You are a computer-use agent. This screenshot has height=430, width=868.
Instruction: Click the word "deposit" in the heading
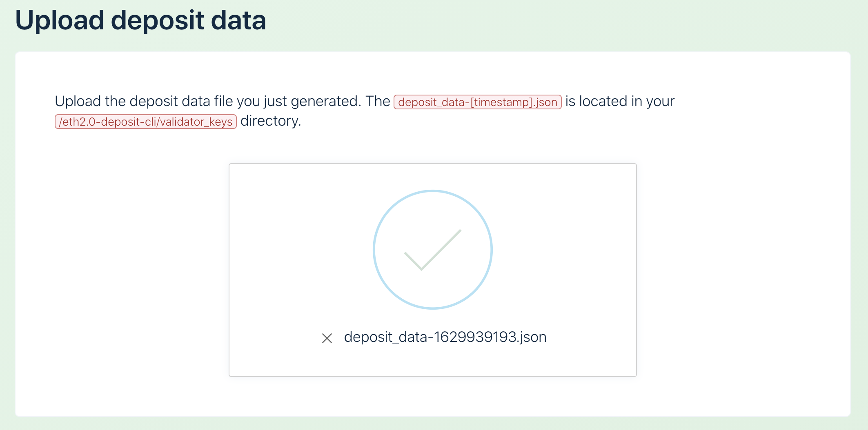click(x=157, y=20)
